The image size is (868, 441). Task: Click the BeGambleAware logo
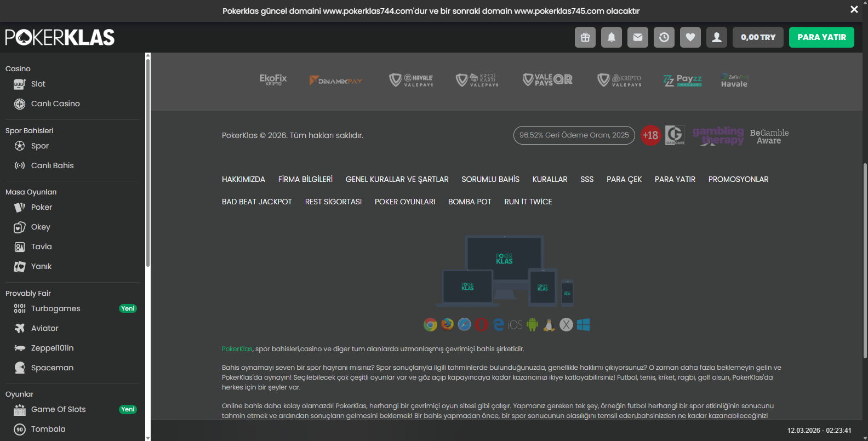[769, 136]
